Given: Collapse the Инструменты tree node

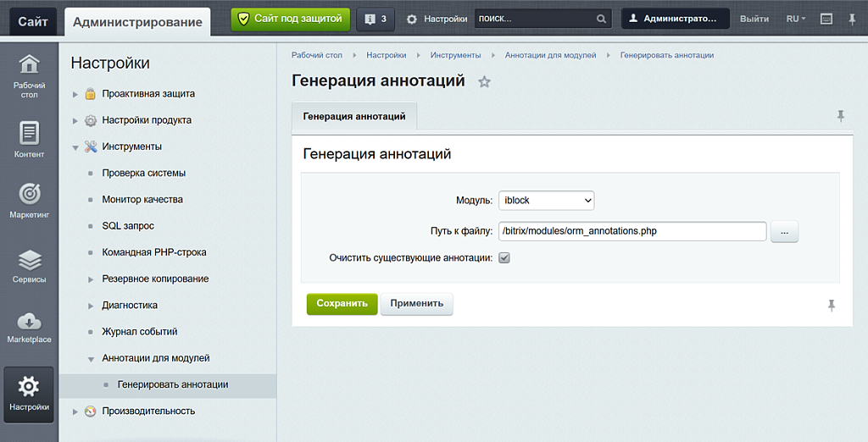Looking at the screenshot, I should (75, 147).
